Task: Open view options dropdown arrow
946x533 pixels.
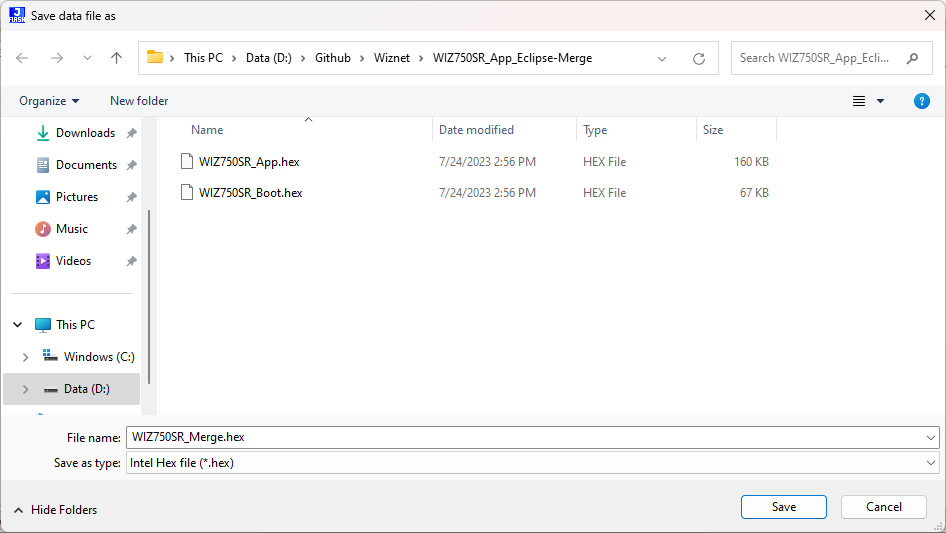Action: pyautogui.click(x=880, y=101)
